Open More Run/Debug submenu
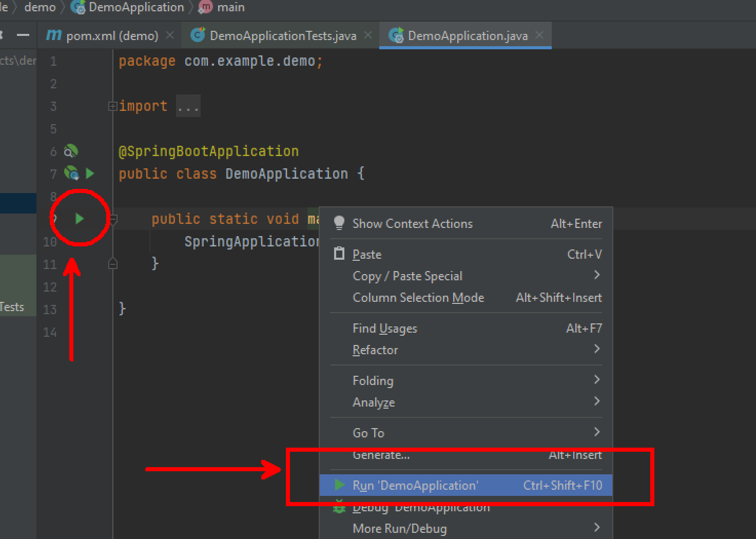 click(466, 529)
